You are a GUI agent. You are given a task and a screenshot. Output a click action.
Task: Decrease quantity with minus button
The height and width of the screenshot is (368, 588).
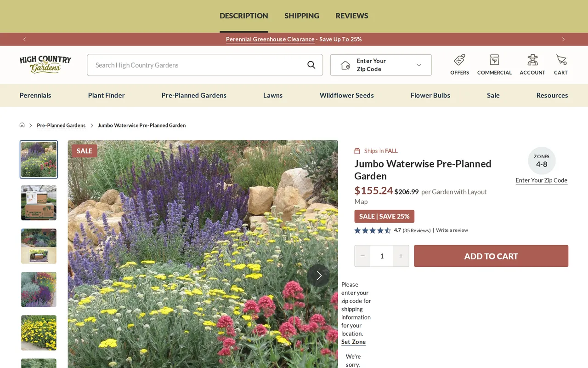tap(362, 256)
